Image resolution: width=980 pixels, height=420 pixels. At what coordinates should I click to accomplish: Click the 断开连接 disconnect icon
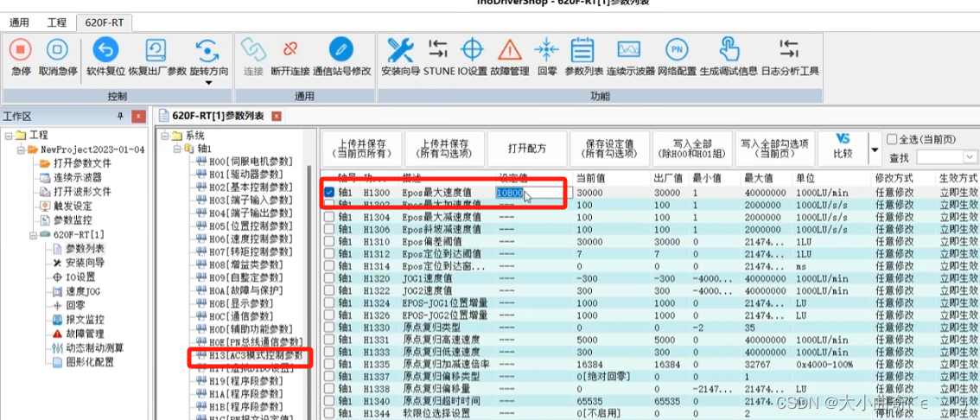tap(290, 49)
